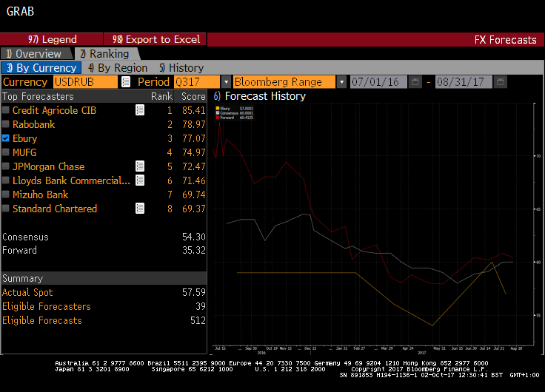Select the By Region sub-tab

pos(118,68)
